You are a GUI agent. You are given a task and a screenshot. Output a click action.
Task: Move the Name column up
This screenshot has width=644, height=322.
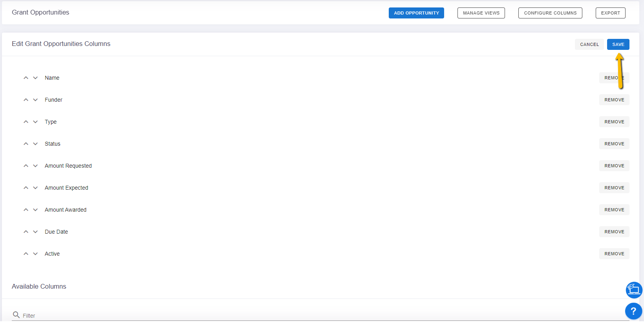(x=26, y=78)
